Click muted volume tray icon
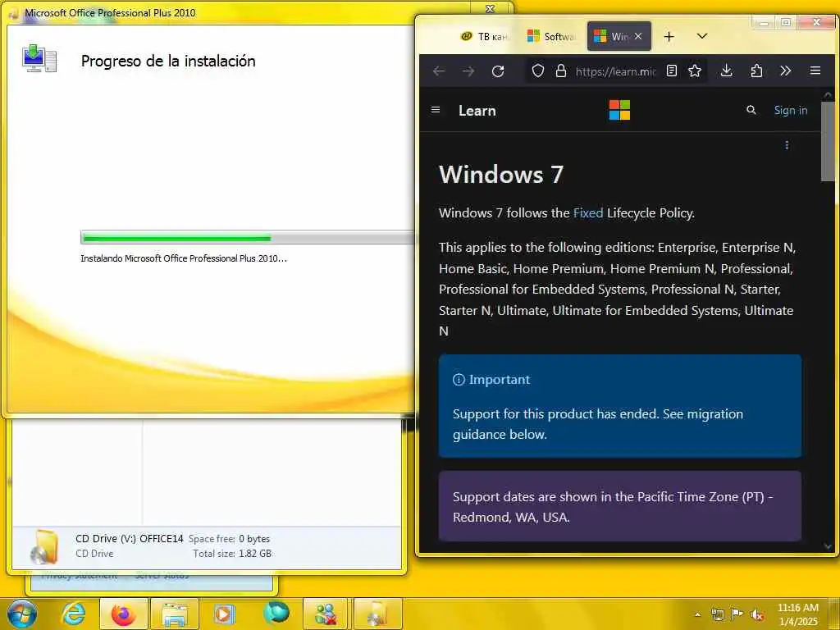Image resolution: width=840 pixels, height=630 pixels. [757, 614]
